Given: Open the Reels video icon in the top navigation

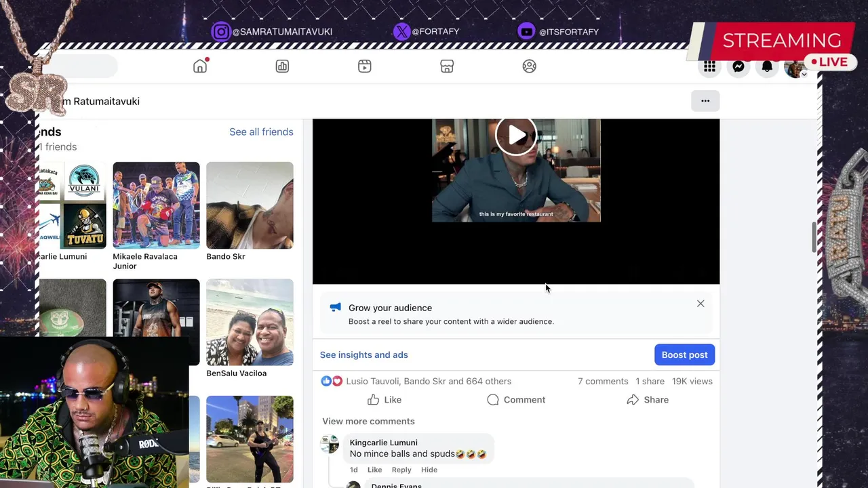Looking at the screenshot, I should [x=365, y=66].
